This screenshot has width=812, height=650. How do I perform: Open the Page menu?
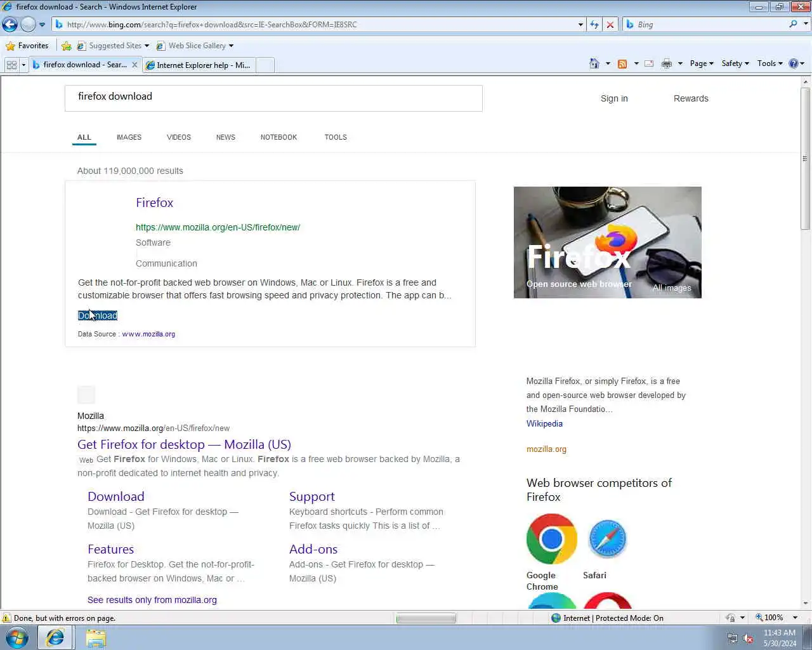click(x=702, y=63)
